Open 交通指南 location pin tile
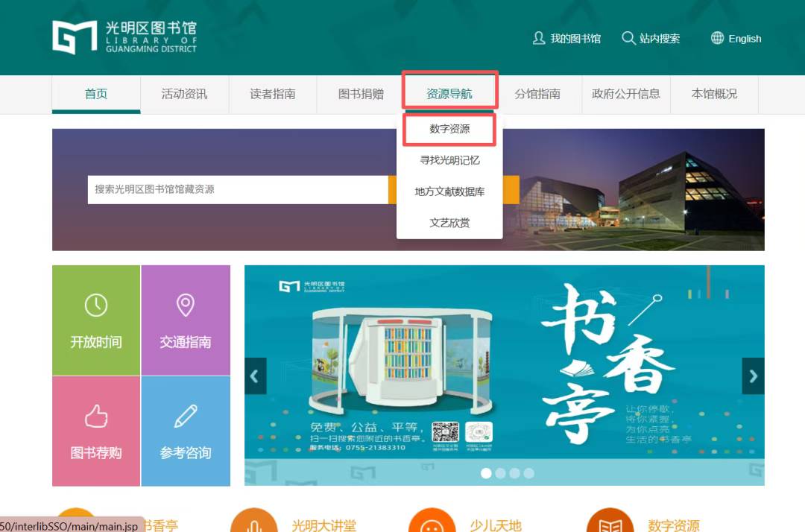 point(185,320)
